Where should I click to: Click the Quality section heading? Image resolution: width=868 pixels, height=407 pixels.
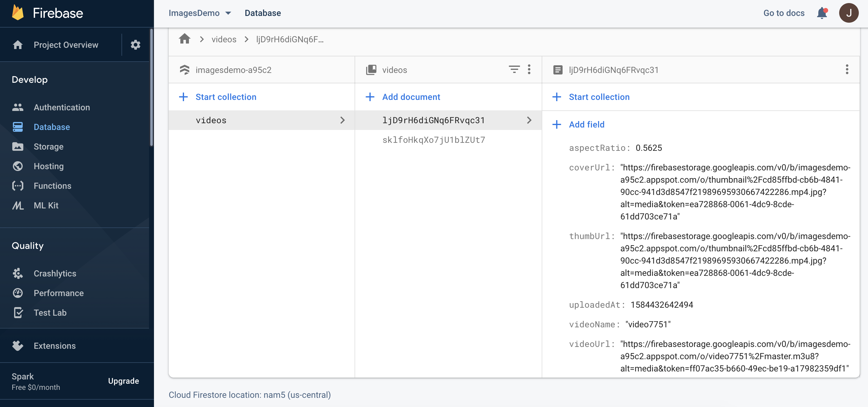pyautogui.click(x=28, y=246)
